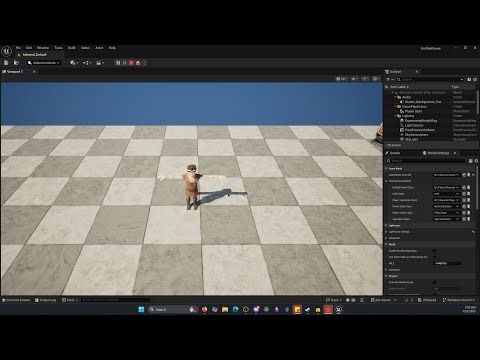Open the quick add content dropdown

click(x=74, y=63)
